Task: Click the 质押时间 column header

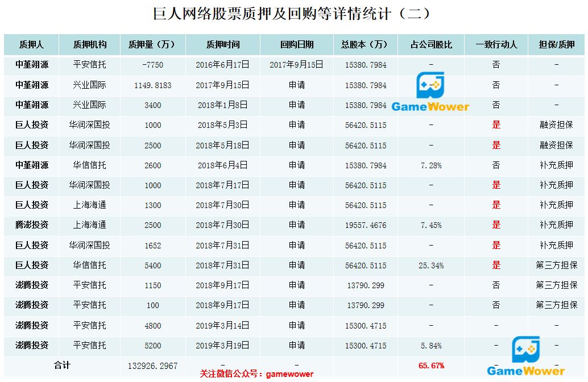Action: click(223, 44)
